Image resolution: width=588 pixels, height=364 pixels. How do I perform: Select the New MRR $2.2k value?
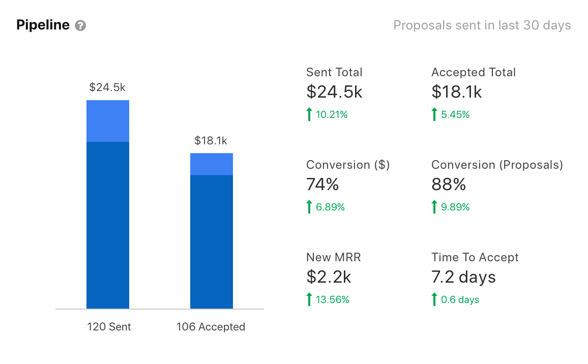coord(329,277)
